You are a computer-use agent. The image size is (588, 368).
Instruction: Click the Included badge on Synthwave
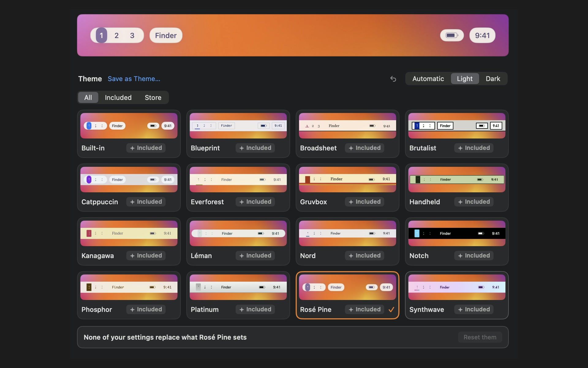pos(474,309)
